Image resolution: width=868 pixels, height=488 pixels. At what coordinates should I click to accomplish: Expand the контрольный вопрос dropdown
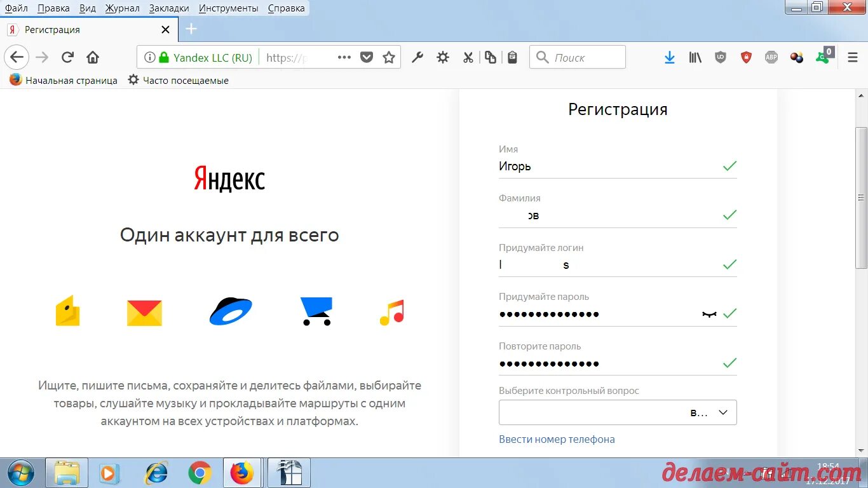click(x=618, y=412)
